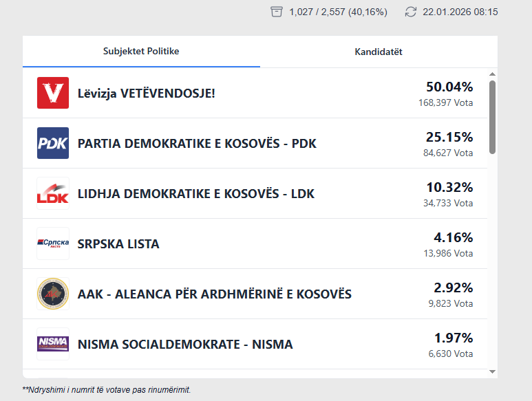Open PARTIA DEMOKRATIKE E KOSOVËS - PDK entry
532x401 pixels.
[x=198, y=144]
